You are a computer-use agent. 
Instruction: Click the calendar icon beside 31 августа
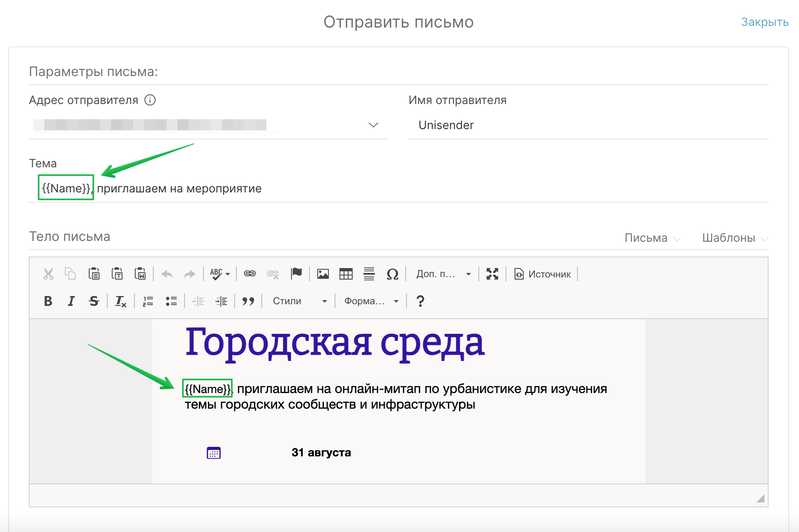(x=214, y=453)
